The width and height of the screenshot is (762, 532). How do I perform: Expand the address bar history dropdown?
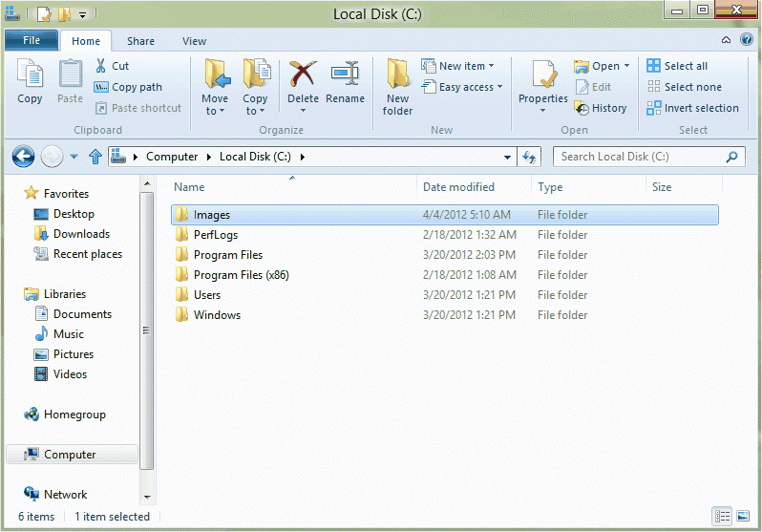click(x=508, y=157)
